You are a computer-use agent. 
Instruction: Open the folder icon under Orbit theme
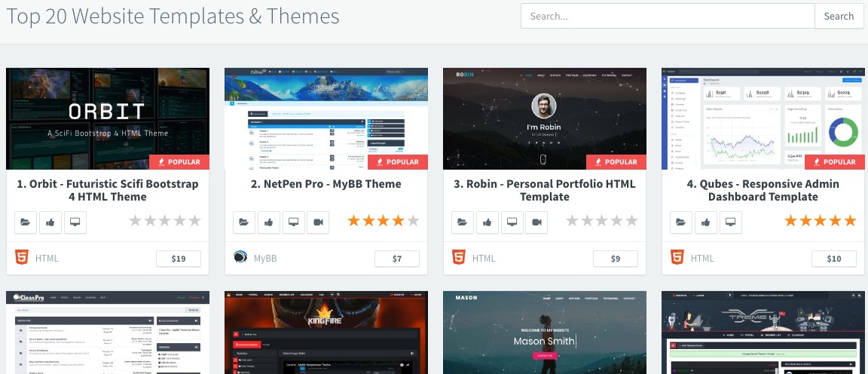tap(26, 222)
